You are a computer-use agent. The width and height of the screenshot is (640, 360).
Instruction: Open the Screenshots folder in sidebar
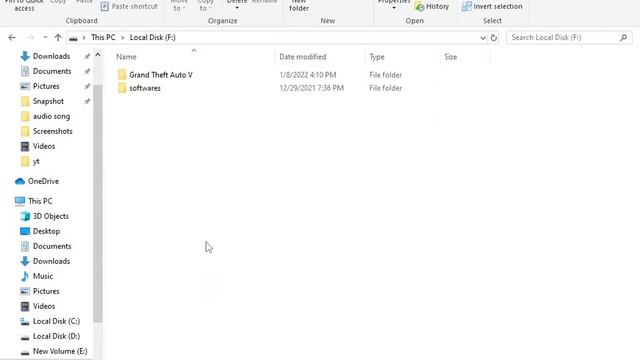point(53,131)
